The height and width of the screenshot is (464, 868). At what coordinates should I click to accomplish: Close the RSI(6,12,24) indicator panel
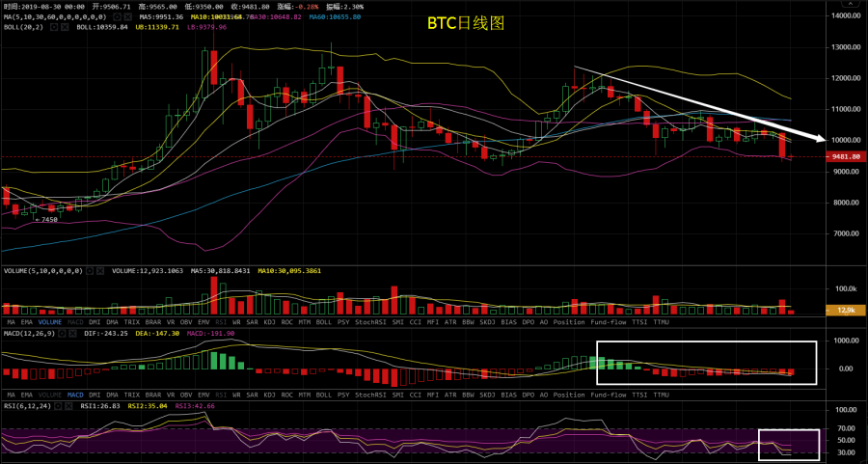click(x=68, y=406)
